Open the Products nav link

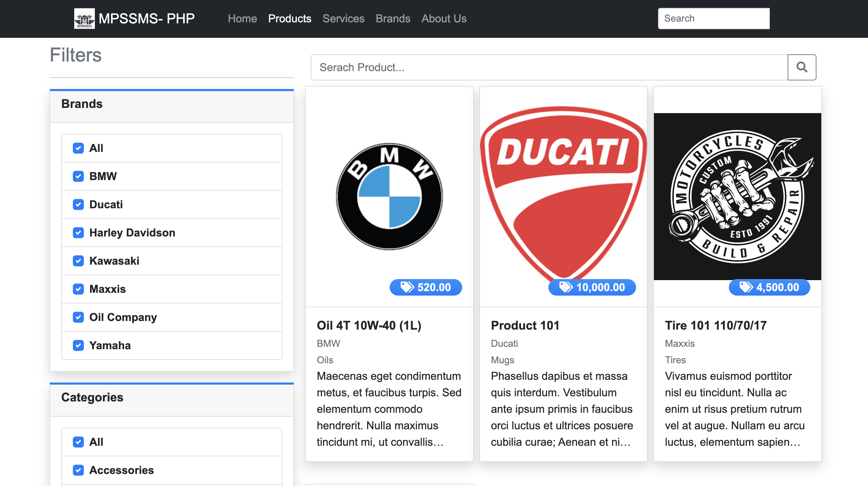(x=290, y=19)
